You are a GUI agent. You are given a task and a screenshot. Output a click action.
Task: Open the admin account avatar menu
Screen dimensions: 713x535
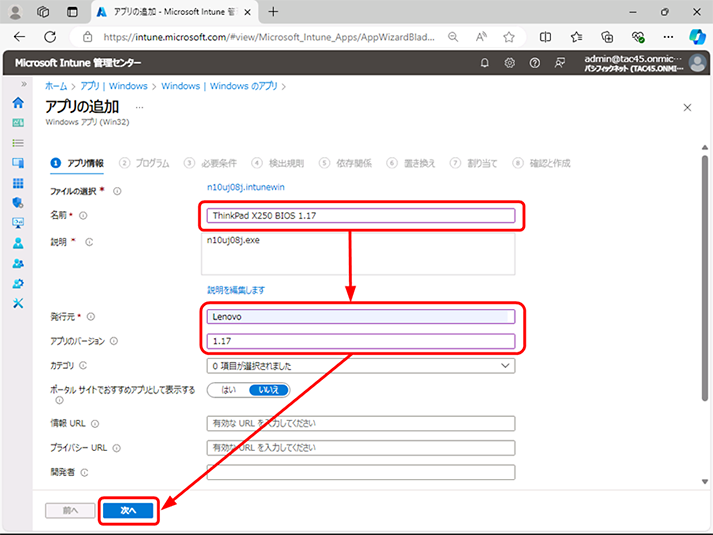(x=698, y=63)
